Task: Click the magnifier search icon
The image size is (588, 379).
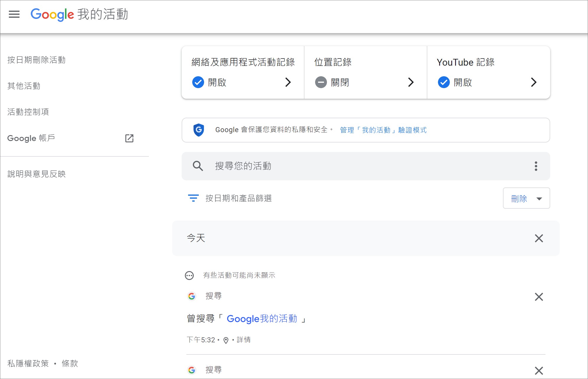Action: [198, 166]
